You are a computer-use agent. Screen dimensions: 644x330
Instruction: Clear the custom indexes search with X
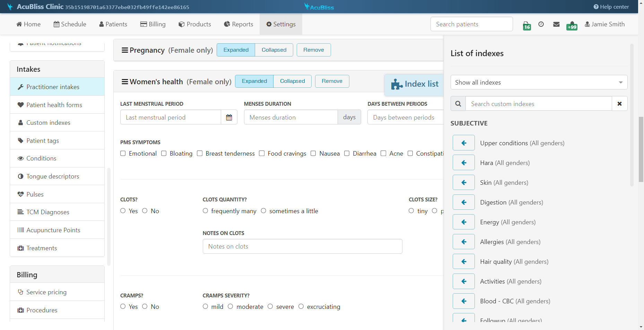click(619, 104)
